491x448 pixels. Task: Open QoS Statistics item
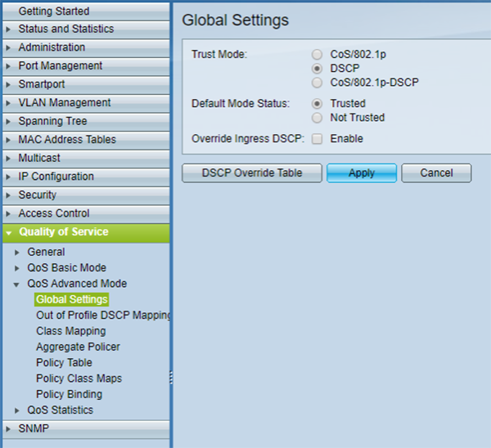(x=61, y=410)
